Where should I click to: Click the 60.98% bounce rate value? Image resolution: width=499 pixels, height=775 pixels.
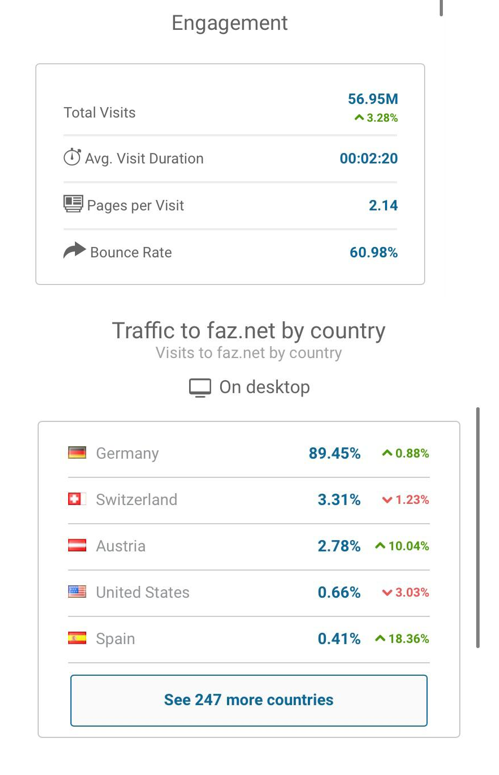point(374,253)
